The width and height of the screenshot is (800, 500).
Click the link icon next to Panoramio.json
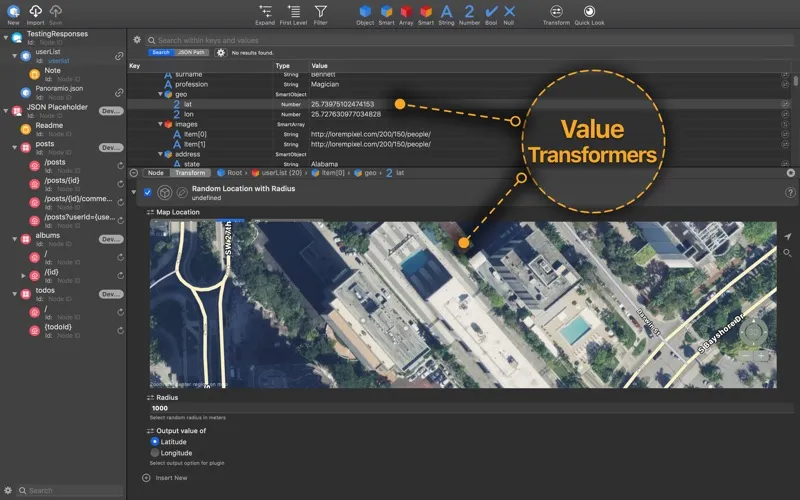[x=119, y=92]
